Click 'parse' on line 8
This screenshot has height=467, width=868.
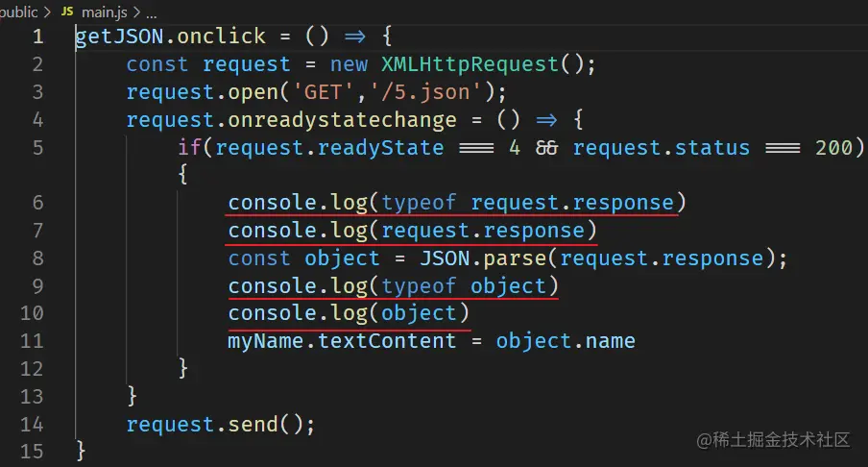[x=515, y=258]
